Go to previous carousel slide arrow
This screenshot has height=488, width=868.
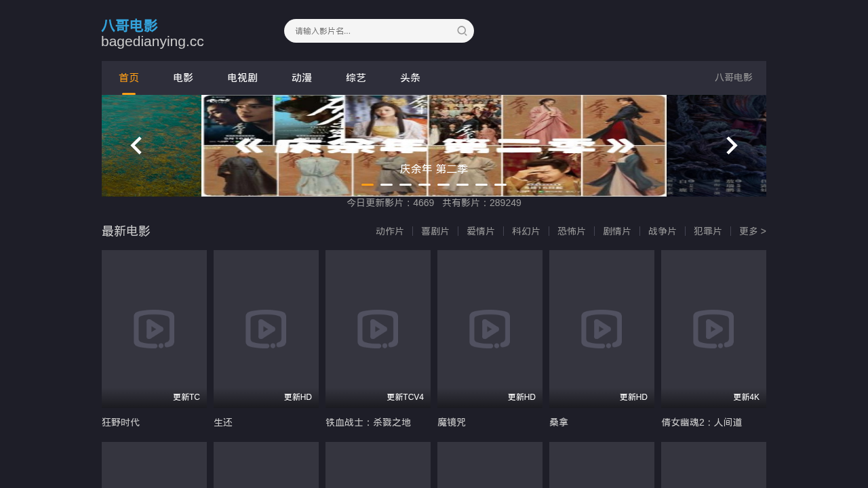pyautogui.click(x=136, y=146)
